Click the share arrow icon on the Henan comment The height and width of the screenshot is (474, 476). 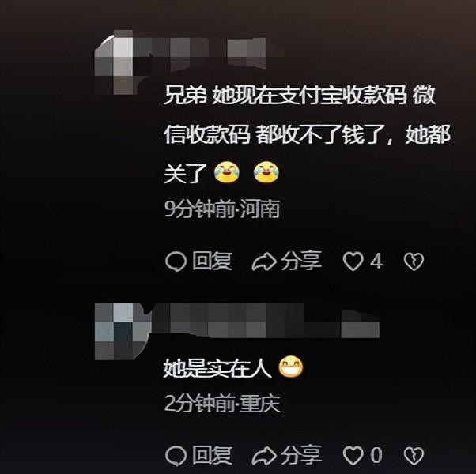[264, 261]
